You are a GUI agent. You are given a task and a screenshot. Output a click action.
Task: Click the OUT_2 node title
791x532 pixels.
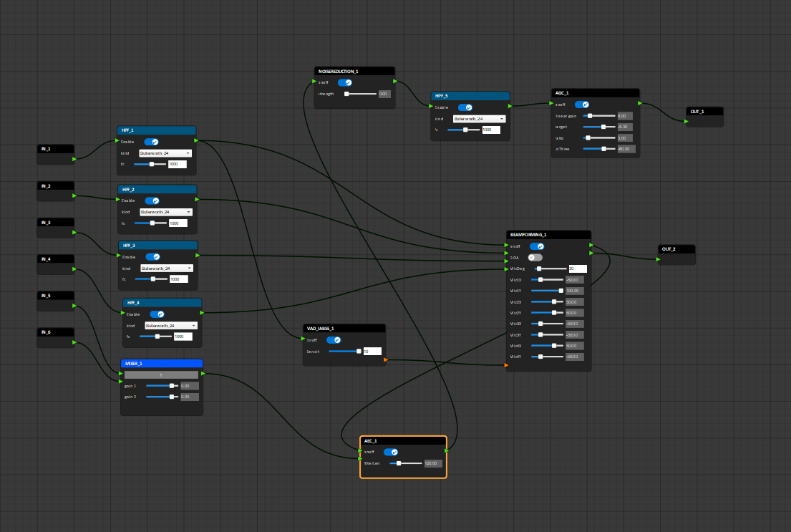(669, 249)
